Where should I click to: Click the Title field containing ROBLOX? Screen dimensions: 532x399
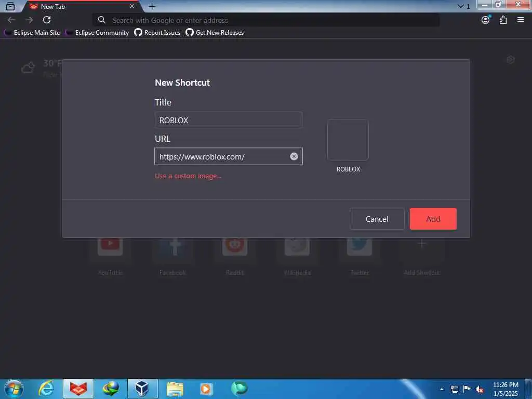229,120
